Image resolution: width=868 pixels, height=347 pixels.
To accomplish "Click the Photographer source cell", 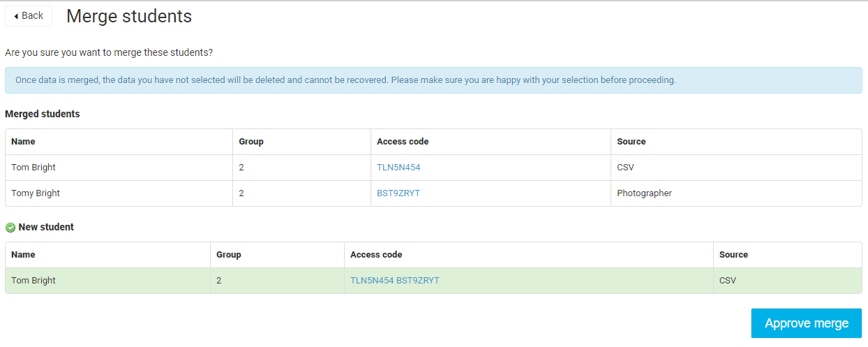I will tap(736, 193).
